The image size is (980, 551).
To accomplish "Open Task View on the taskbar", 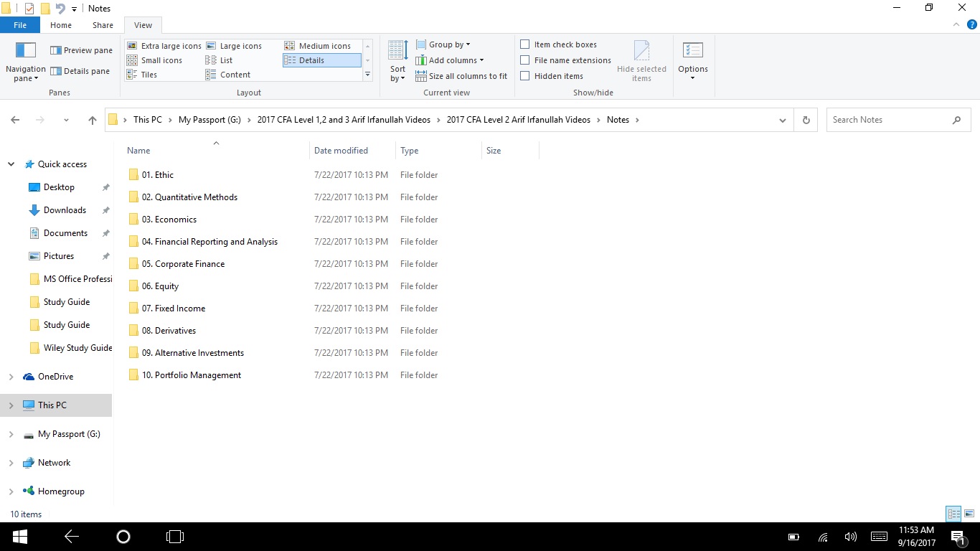I will click(x=175, y=537).
